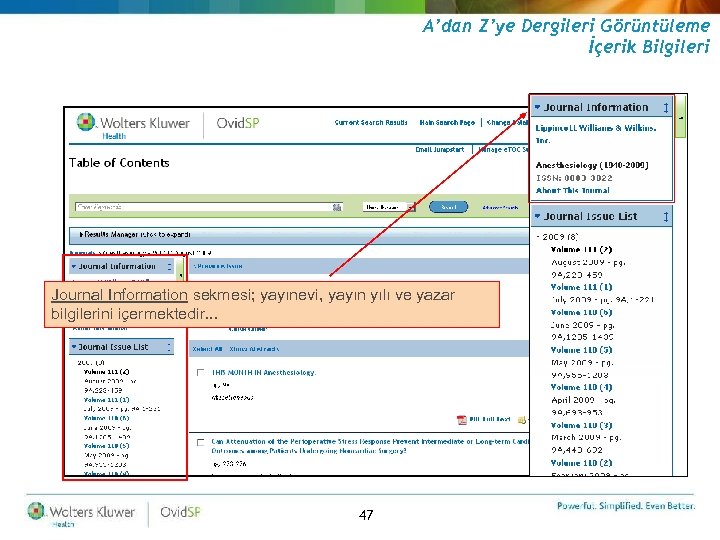
Task: Open Volume 111 (1) in enlarged issue list
Action: tap(581, 287)
